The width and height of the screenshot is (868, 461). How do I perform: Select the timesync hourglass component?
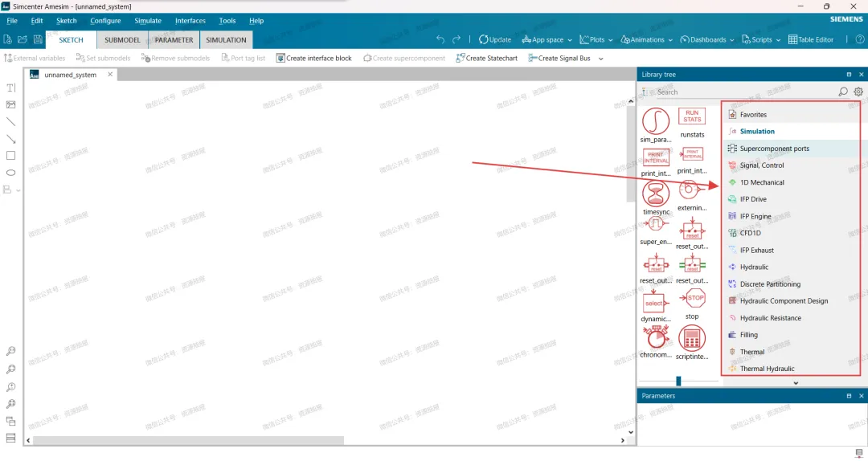click(656, 194)
